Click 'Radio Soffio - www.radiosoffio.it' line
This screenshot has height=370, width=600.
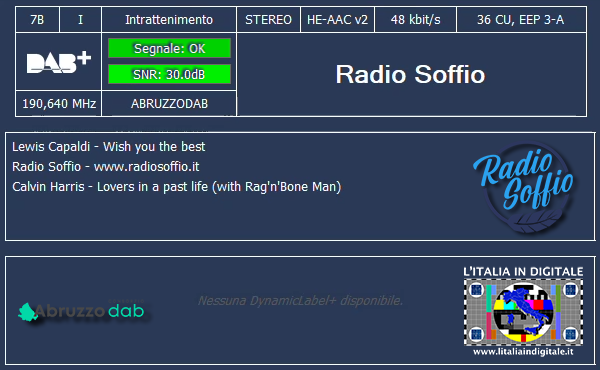point(106,166)
